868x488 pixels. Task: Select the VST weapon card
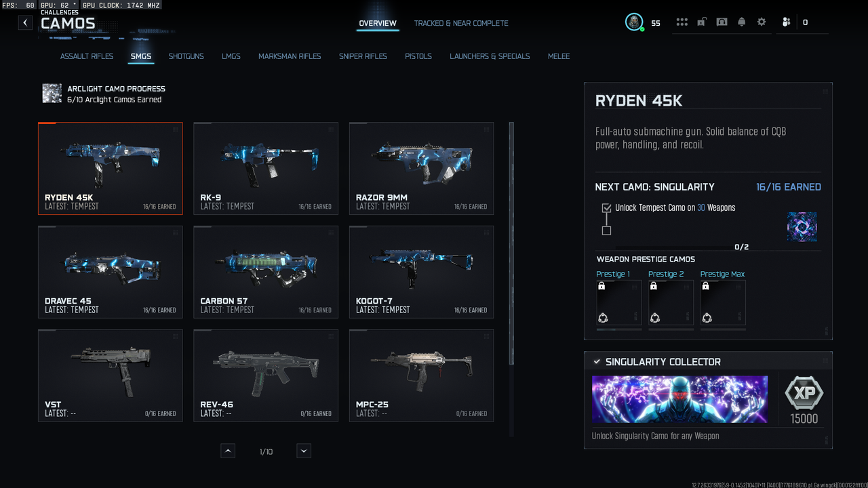click(111, 375)
